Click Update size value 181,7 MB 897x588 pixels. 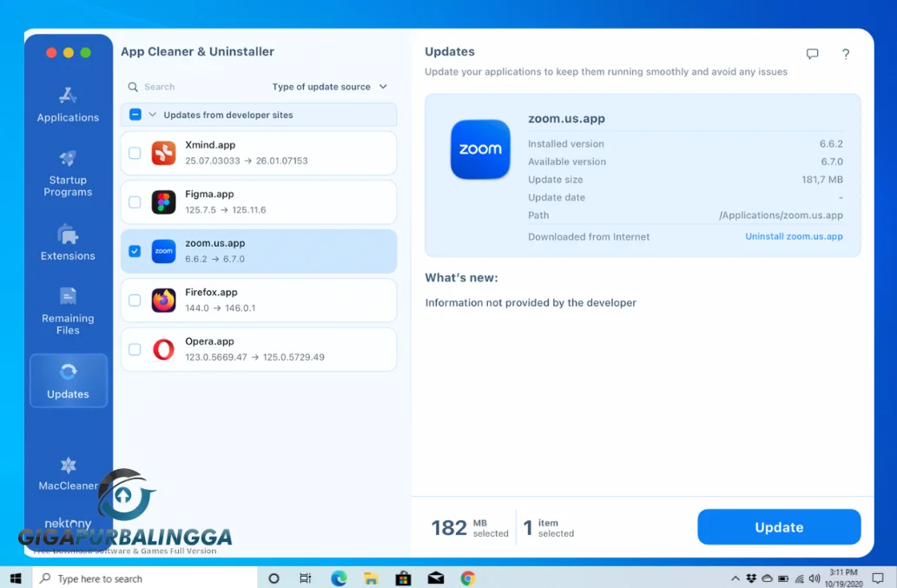pos(822,180)
